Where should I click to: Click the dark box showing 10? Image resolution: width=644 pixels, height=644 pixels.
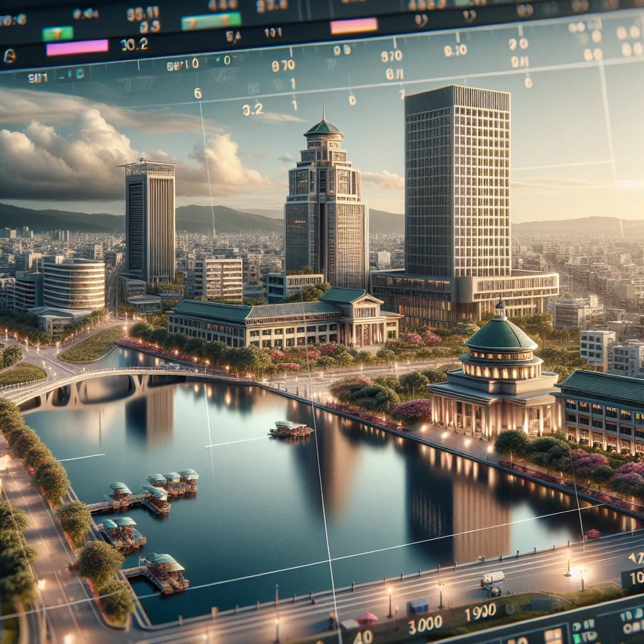pos(633,579)
